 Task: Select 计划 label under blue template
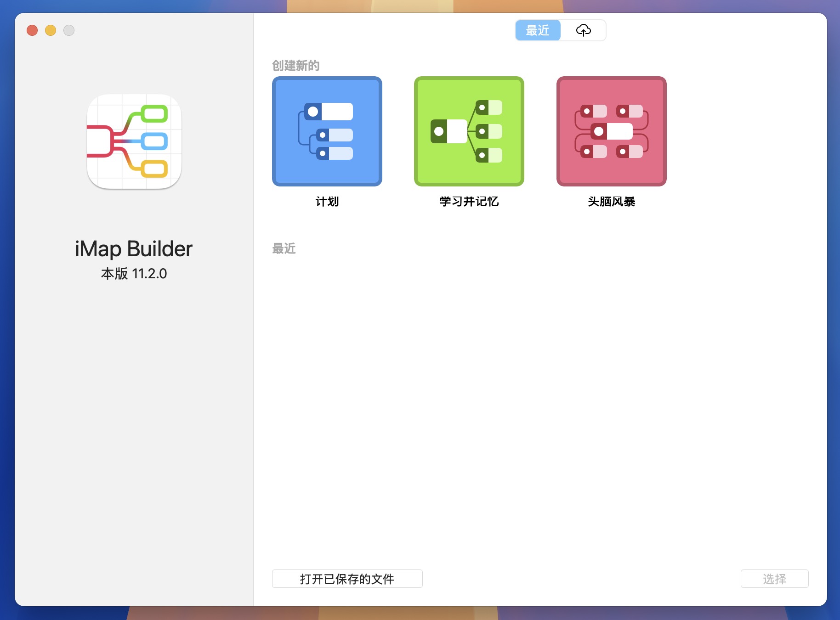point(327,201)
